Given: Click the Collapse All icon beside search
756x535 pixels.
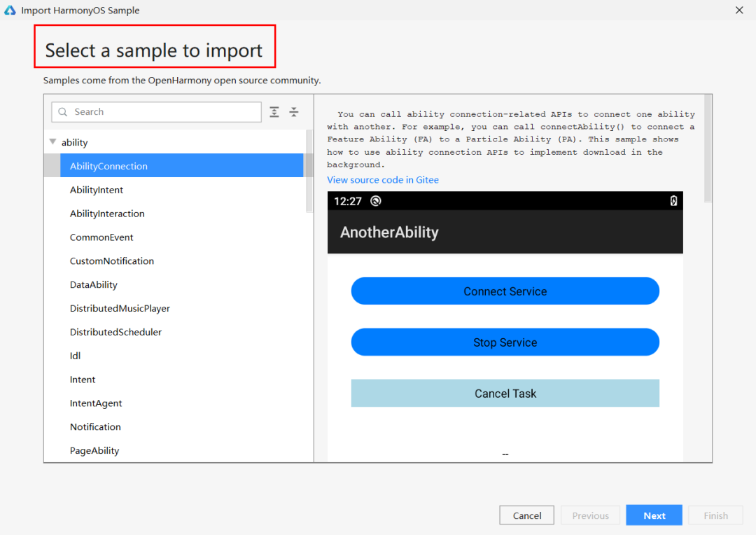Looking at the screenshot, I should pos(293,112).
